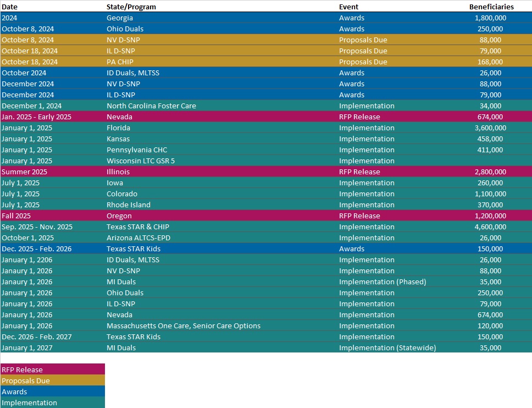
Task: Select the Proposals Due legend swatch
Action: (x=52, y=381)
